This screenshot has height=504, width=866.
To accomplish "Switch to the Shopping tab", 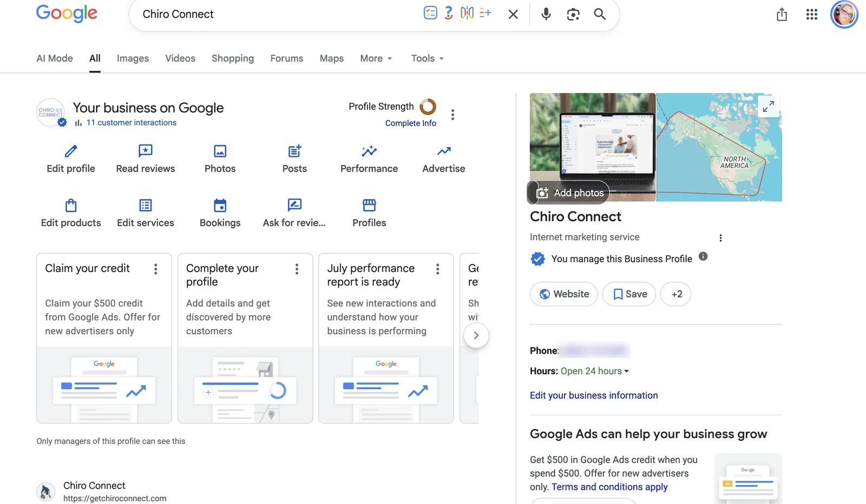I will pos(233,58).
